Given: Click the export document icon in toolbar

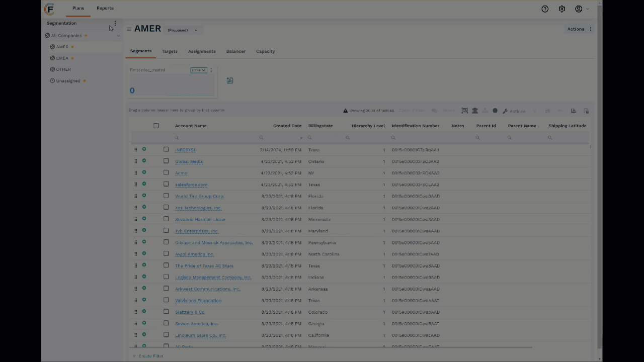Looking at the screenshot, I should 573,111.
